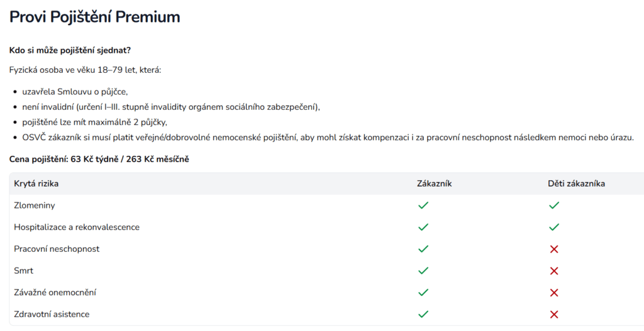Click the Zlomeniny row label
This screenshot has height=331, width=644.
point(35,205)
